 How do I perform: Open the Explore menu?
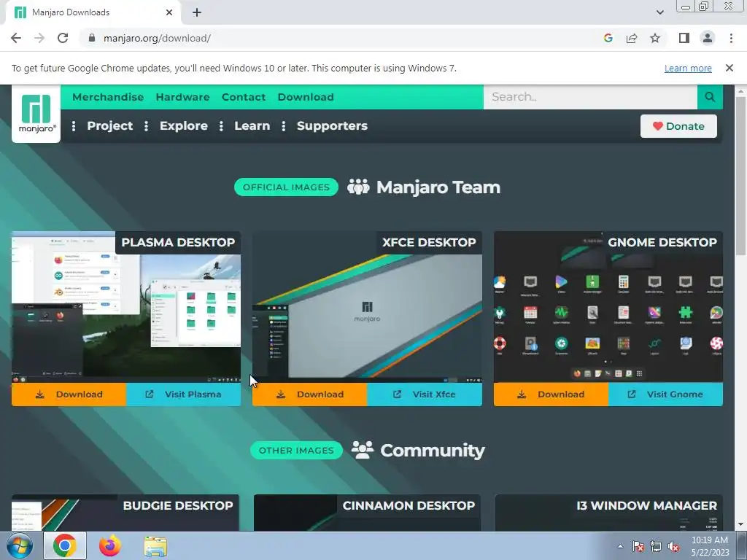183,125
